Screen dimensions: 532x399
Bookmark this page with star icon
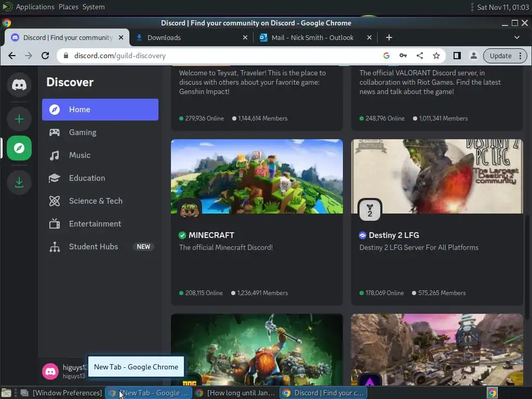tap(436, 56)
